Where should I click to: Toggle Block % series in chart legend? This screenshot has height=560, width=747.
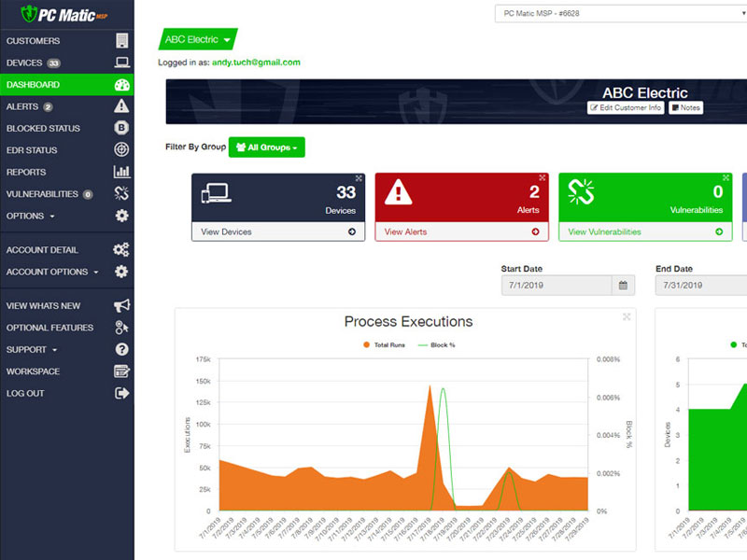click(x=436, y=344)
